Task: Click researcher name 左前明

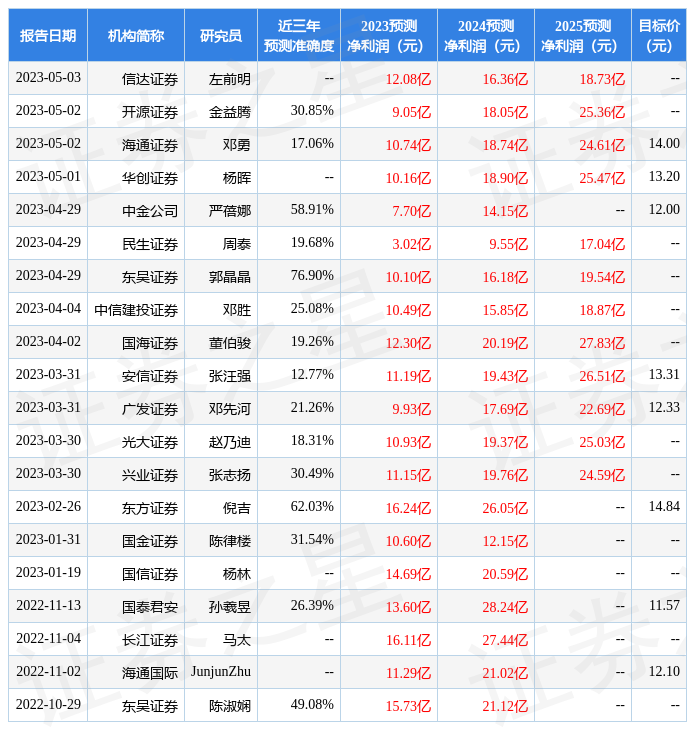Action: pos(230,79)
